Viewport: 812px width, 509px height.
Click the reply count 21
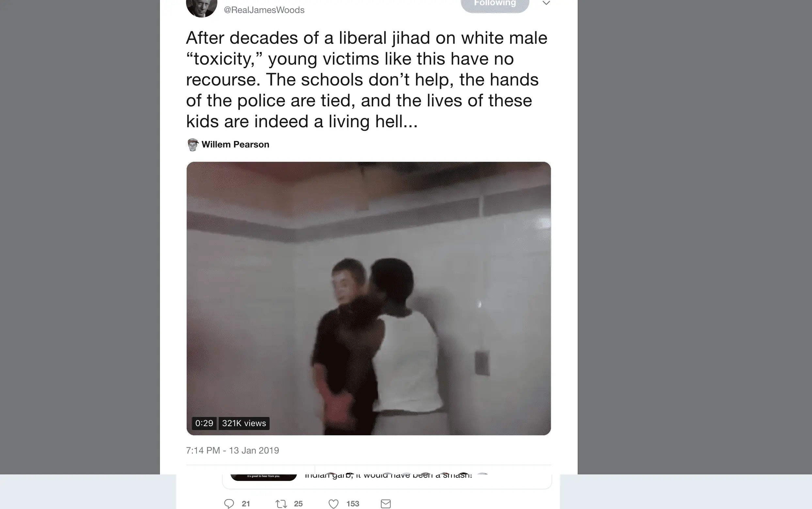point(246,503)
